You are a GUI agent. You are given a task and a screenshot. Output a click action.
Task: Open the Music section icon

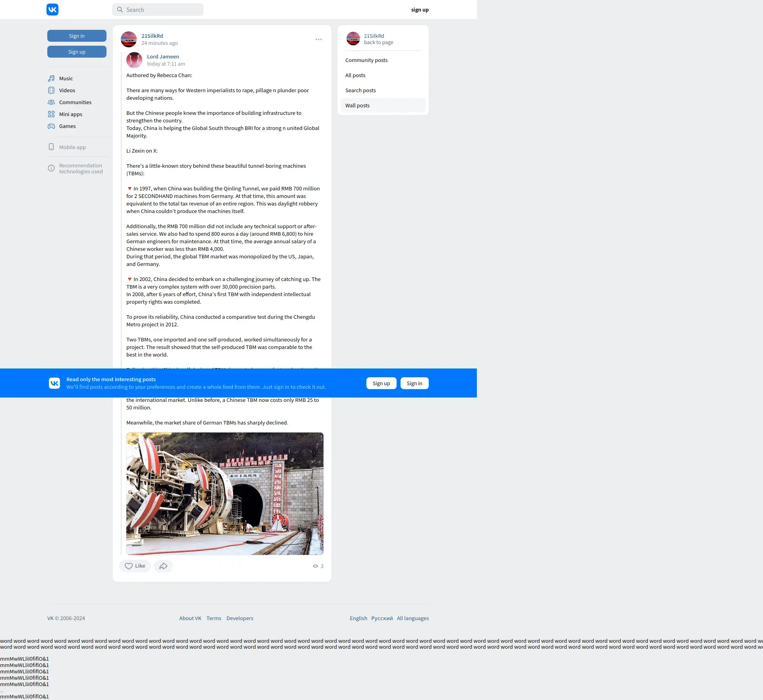51,78
